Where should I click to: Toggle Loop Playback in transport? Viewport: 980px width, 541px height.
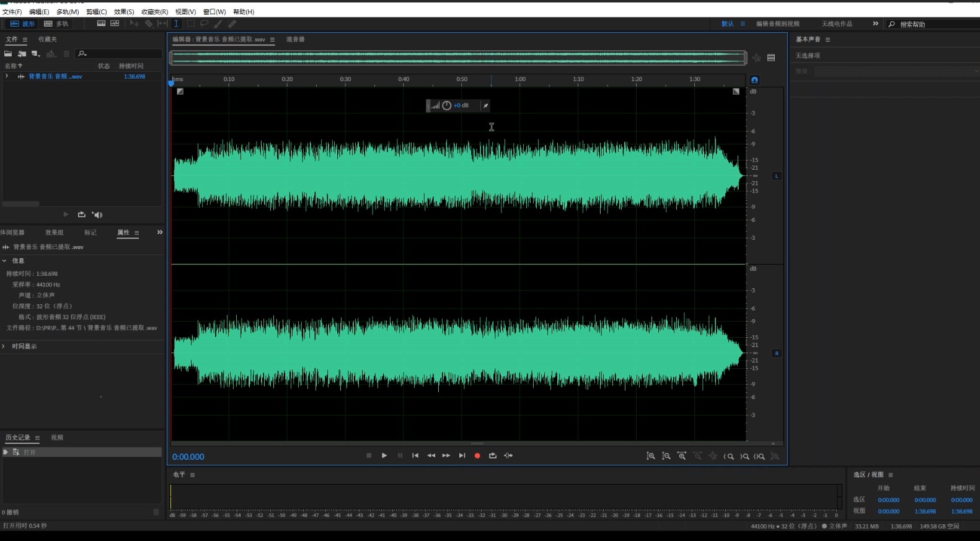coord(493,455)
